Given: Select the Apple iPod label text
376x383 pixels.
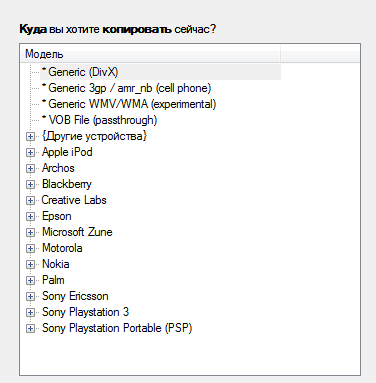Looking at the screenshot, I should tap(67, 152).
